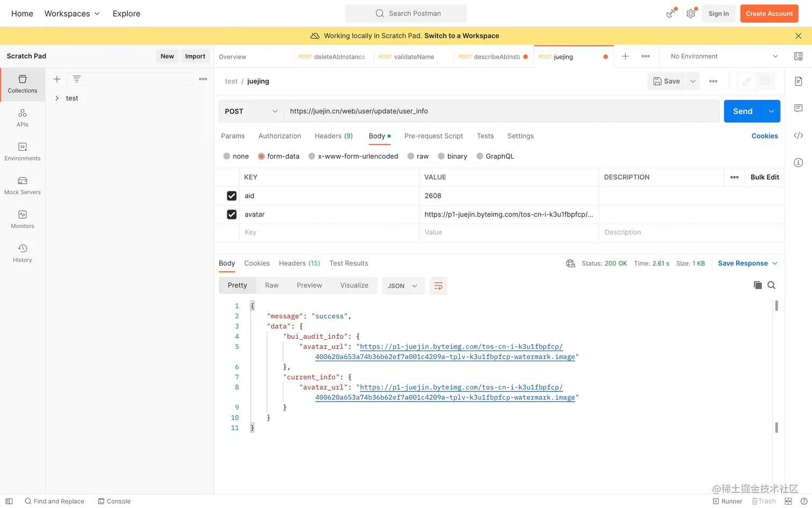The height and width of the screenshot is (508, 812).
Task: Click the network globe icon near Status
Action: pyautogui.click(x=570, y=263)
